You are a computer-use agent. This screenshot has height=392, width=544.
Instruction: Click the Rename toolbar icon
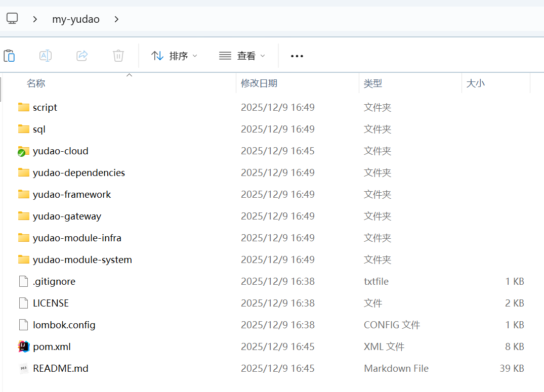(x=46, y=56)
